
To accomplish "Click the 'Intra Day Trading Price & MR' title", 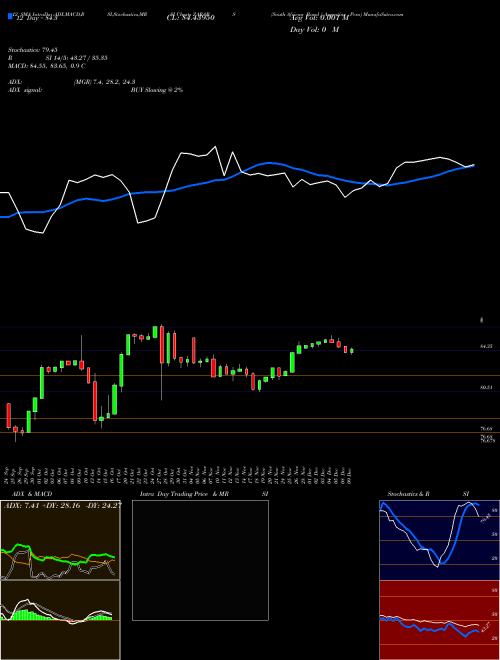I will pyautogui.click(x=184, y=494).
